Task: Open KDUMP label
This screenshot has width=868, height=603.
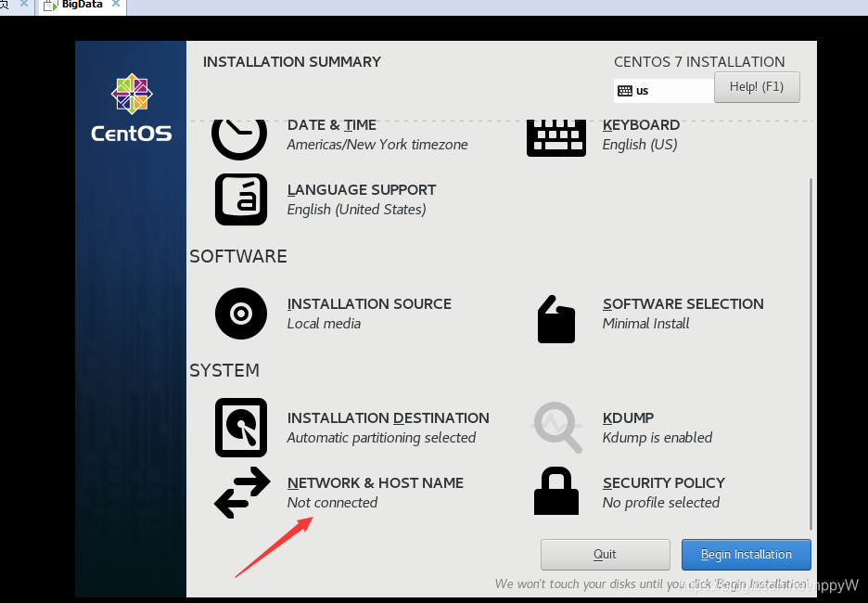Action: point(629,418)
